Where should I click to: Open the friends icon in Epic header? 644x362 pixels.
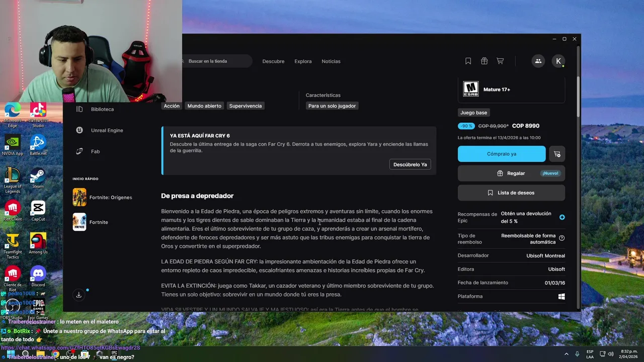[x=538, y=61]
